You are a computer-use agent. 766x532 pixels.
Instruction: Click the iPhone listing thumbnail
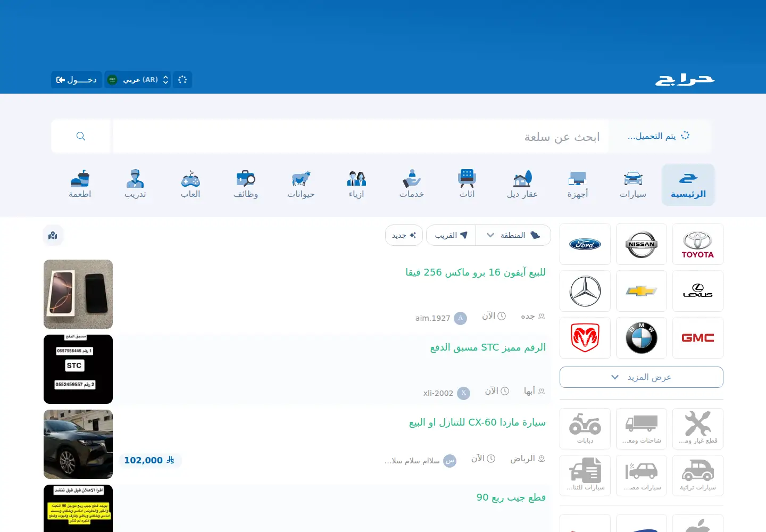click(x=78, y=294)
